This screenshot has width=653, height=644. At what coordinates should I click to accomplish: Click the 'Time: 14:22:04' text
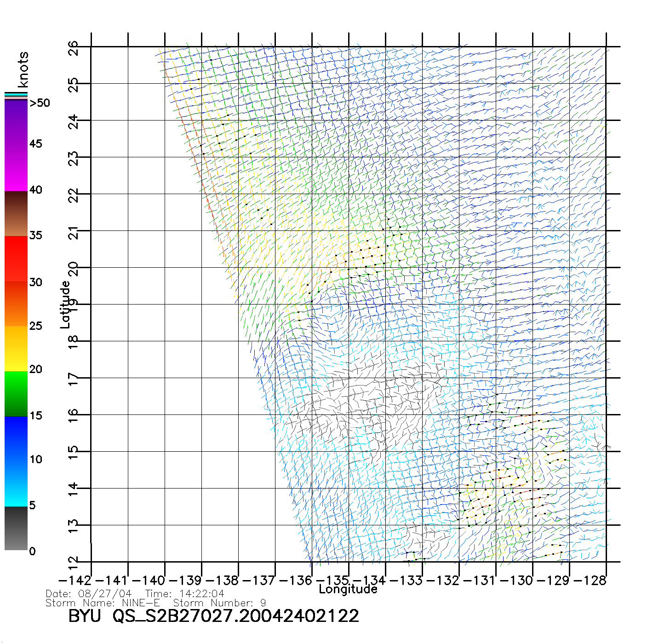pos(185,594)
